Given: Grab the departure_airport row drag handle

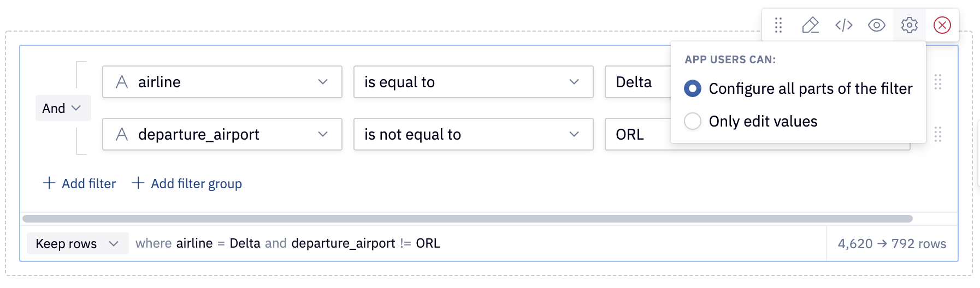Looking at the screenshot, I should [938, 134].
